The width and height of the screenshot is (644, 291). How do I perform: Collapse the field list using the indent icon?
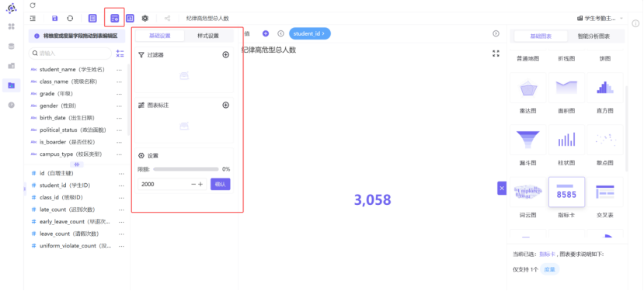tap(33, 18)
